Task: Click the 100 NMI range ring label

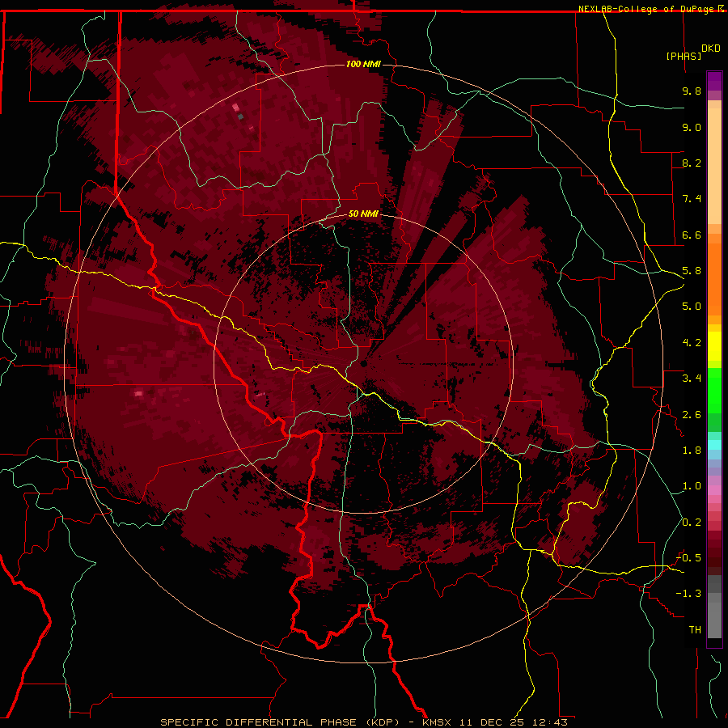Action: click(363, 64)
